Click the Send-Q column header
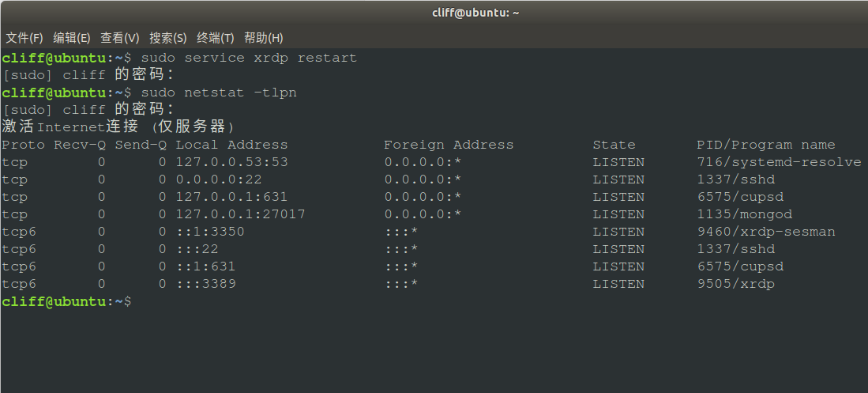868x393 pixels. (x=141, y=145)
